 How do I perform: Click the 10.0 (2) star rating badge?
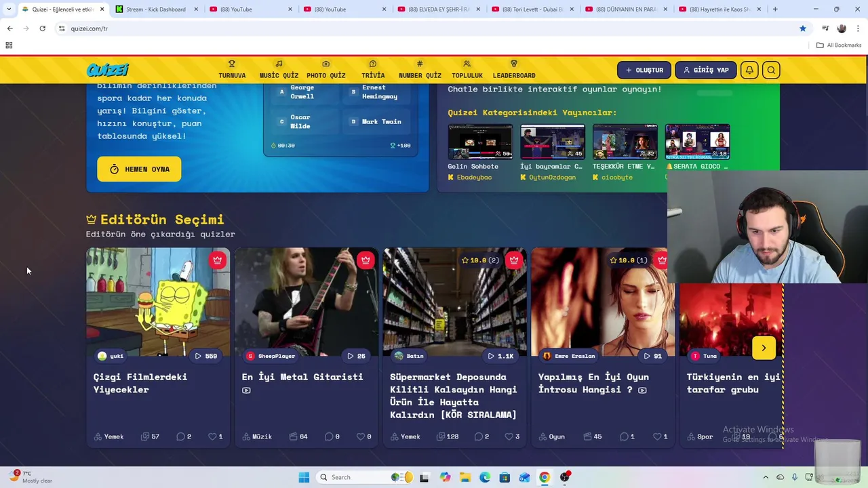(480, 260)
